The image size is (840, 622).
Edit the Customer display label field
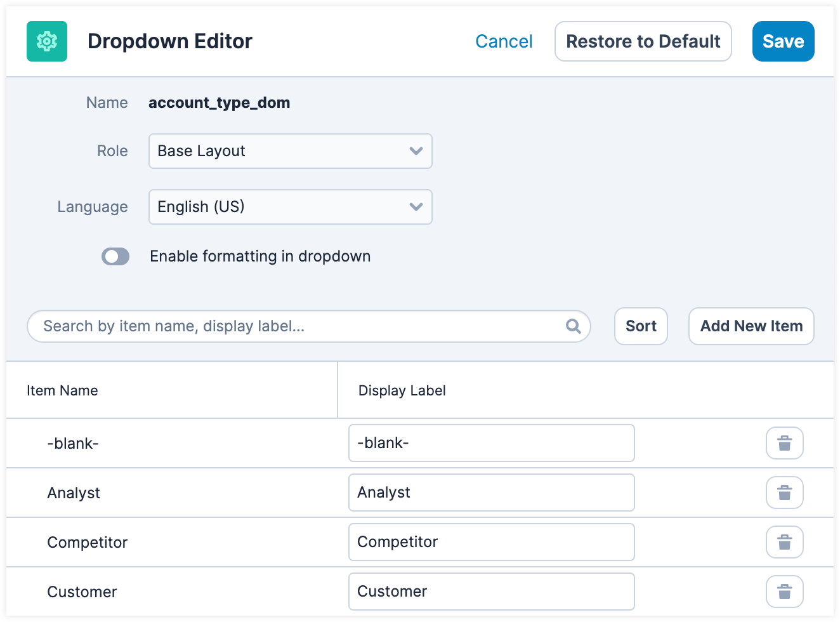[492, 592]
